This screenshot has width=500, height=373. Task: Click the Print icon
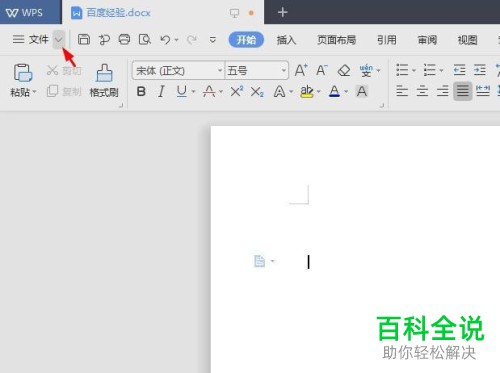(124, 39)
